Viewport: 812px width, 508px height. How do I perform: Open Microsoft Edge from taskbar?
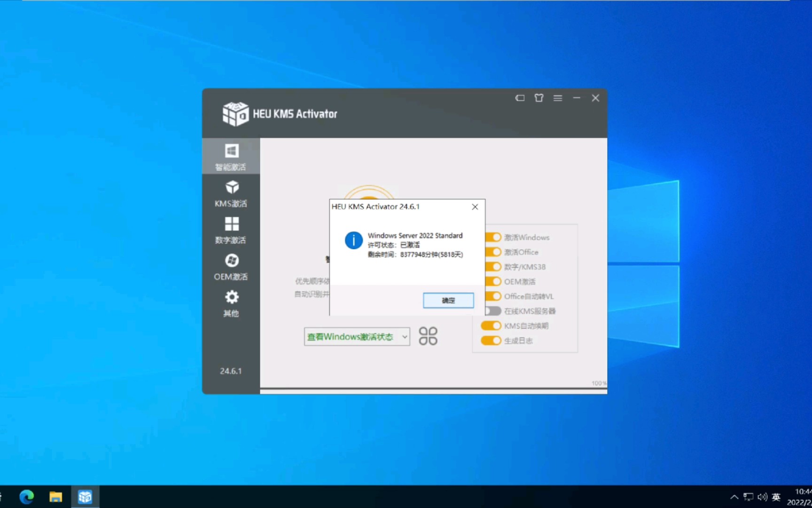(27, 497)
